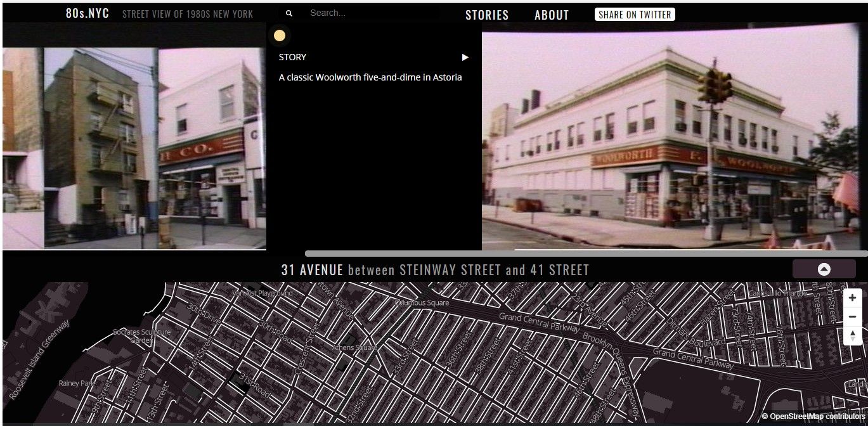868x426 pixels.
Task: Open the brick apartment building photo
Action: point(101,148)
